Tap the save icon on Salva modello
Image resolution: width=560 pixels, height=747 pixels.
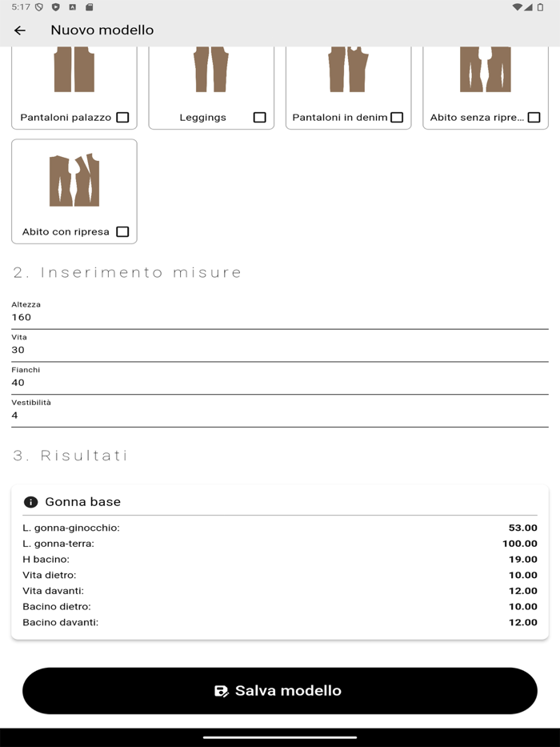coord(222,689)
